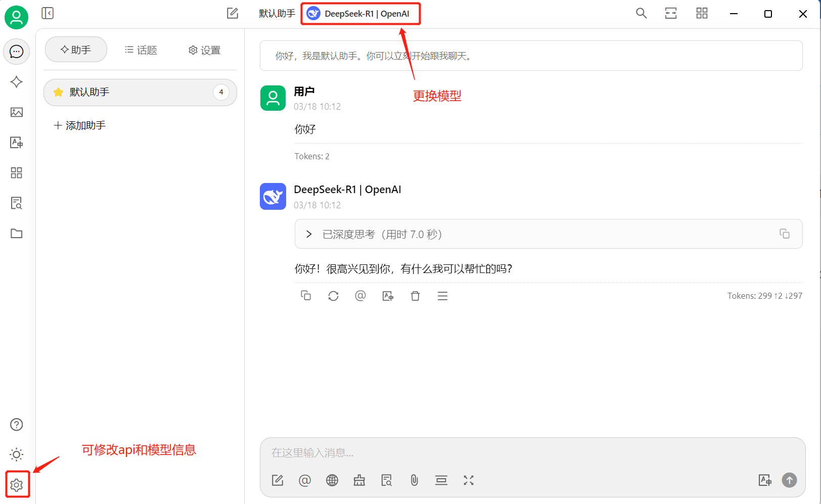
Task: Send message with the arrow button
Action: click(790, 480)
